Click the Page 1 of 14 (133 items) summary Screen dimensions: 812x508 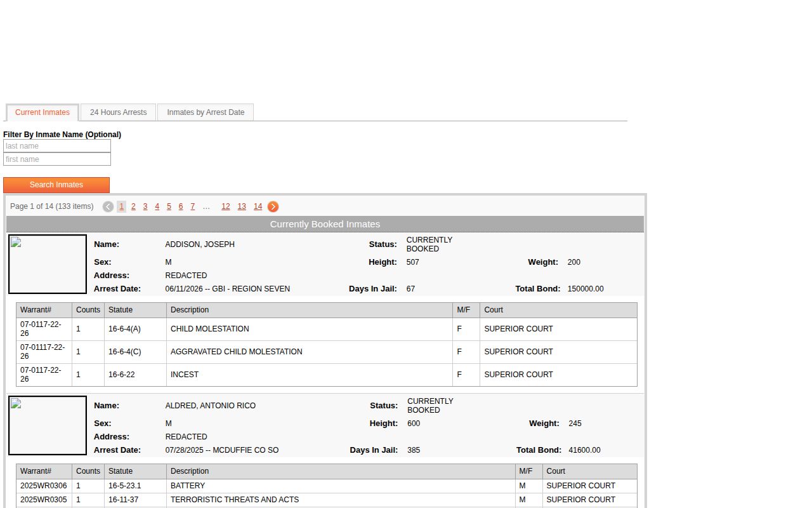click(52, 206)
